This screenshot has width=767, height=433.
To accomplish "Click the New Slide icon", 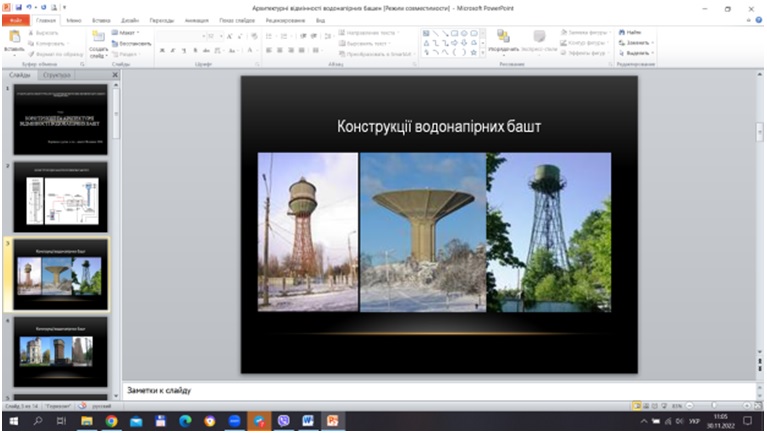I will click(98, 37).
